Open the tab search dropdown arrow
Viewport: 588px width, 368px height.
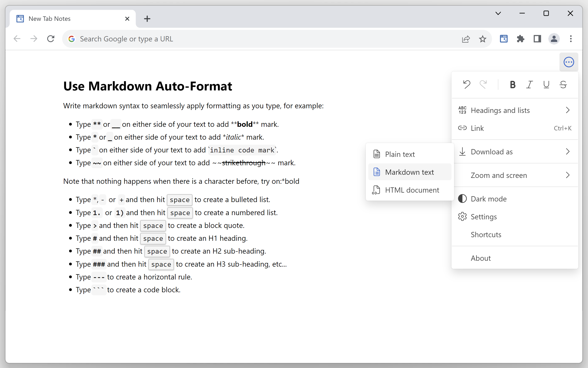pyautogui.click(x=498, y=13)
